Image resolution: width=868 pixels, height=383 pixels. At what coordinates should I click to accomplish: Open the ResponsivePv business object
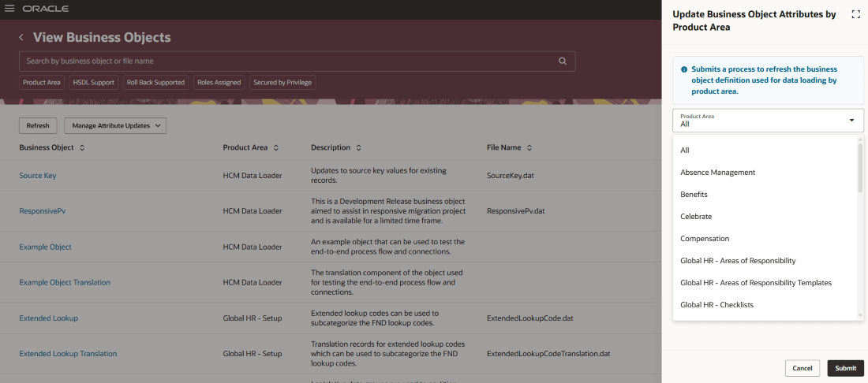[x=42, y=211]
